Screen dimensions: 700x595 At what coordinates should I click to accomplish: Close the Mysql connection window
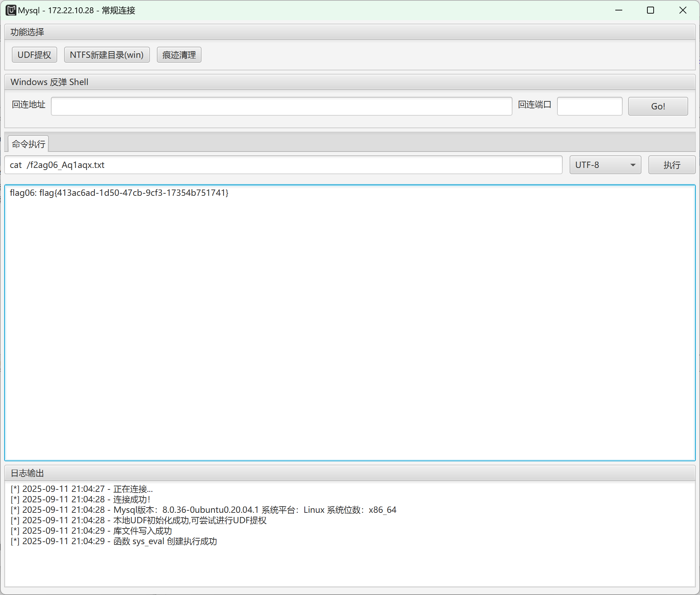click(683, 10)
